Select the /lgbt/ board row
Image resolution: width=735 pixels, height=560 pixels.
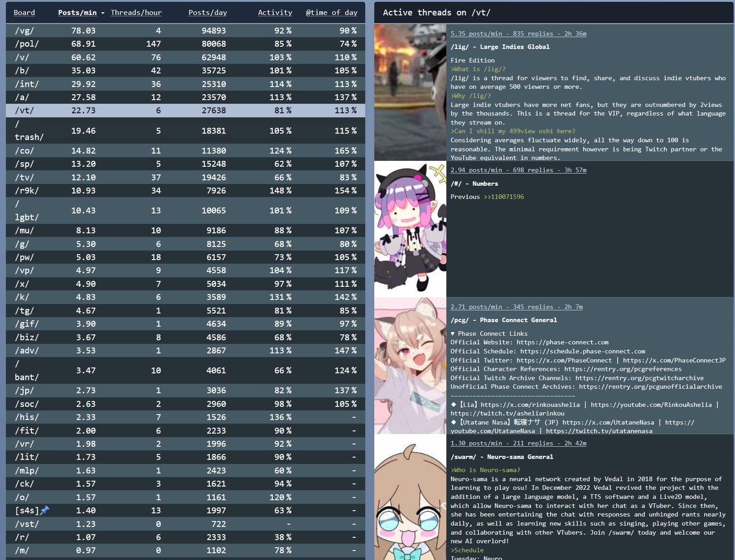tap(185, 211)
